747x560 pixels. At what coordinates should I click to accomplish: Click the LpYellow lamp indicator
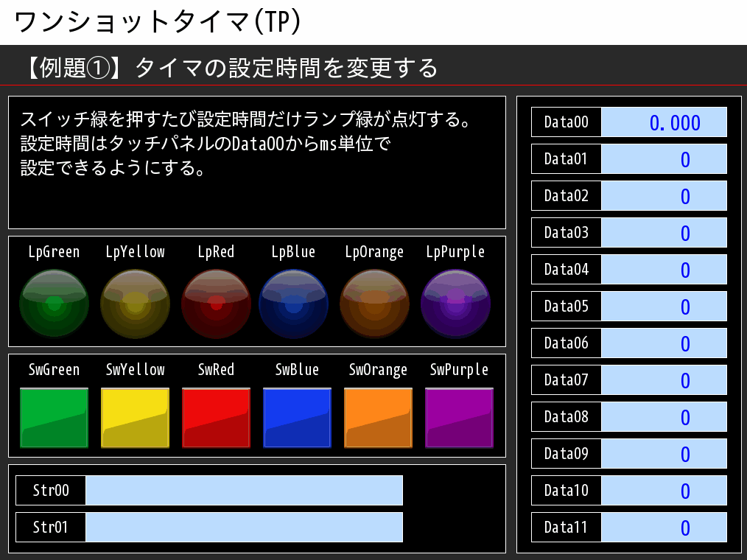point(136,304)
